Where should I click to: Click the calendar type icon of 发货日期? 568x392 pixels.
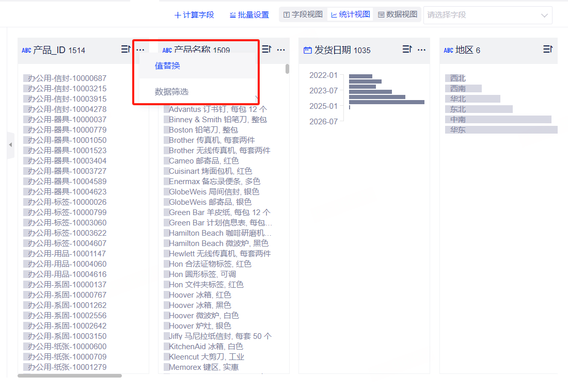coord(308,50)
